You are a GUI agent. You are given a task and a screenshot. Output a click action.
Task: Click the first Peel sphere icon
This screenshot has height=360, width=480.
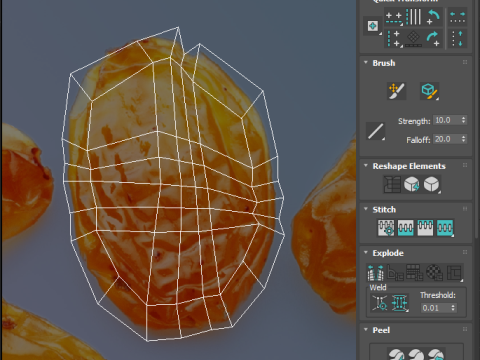point(396,354)
